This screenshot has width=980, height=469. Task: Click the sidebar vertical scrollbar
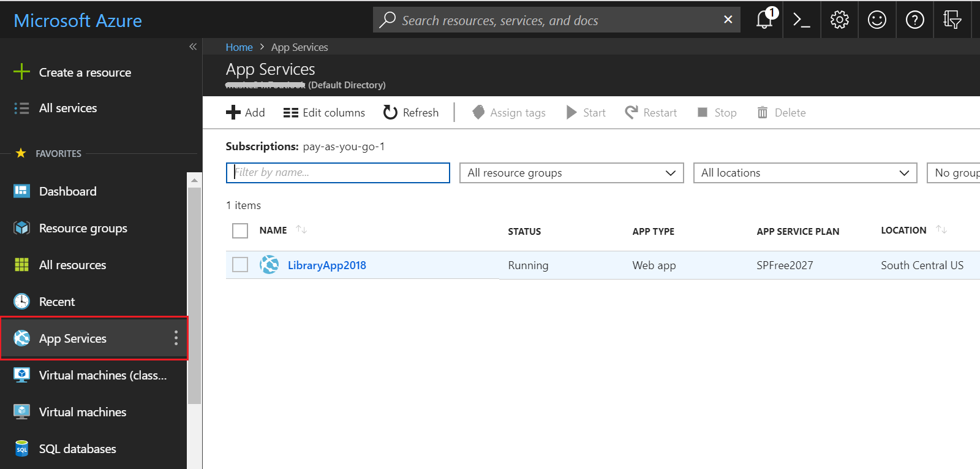(x=194, y=294)
